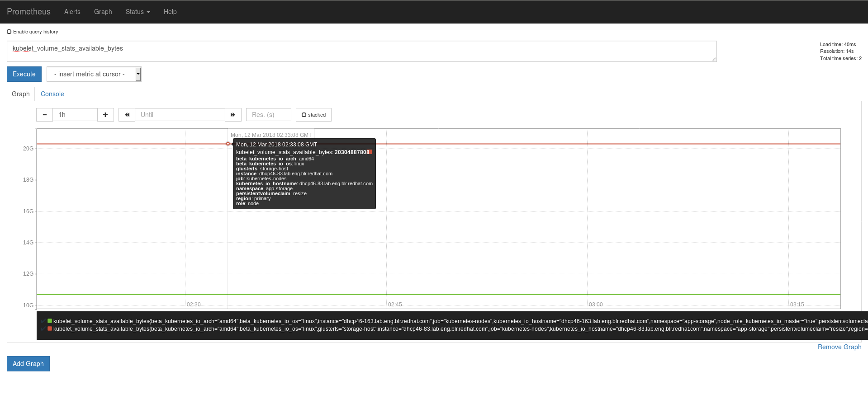The width and height of the screenshot is (868, 394).
Task: Toggle green series checkmark in legend
Action: tap(43, 321)
